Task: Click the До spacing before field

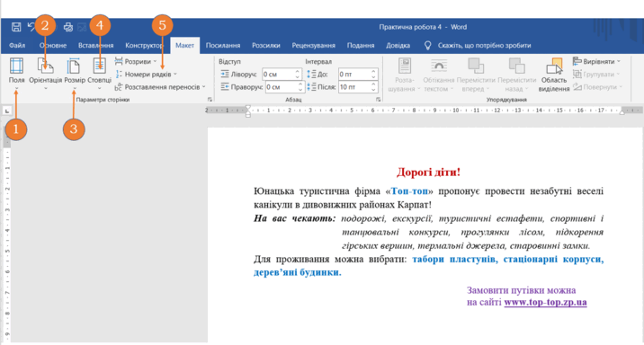Action: [353, 75]
